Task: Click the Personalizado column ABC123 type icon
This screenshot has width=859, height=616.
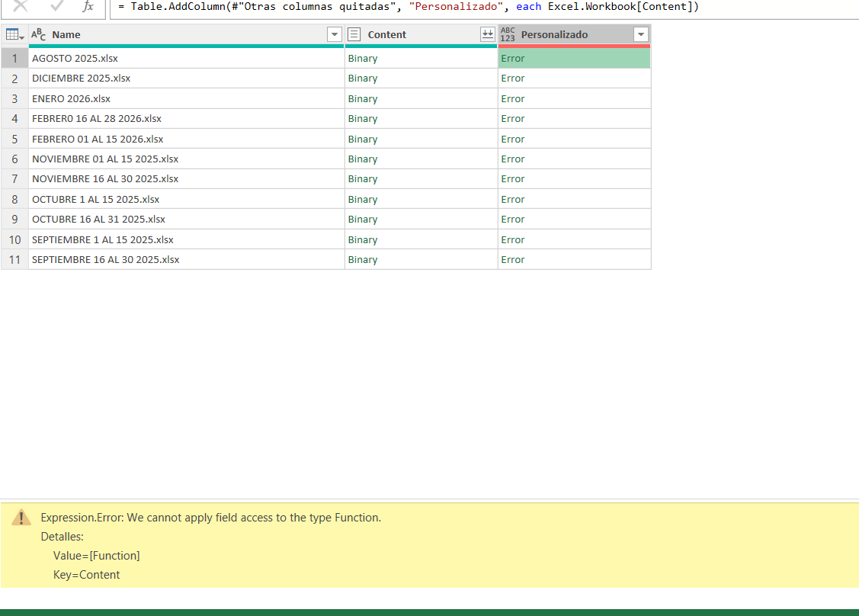Action: pyautogui.click(x=508, y=34)
